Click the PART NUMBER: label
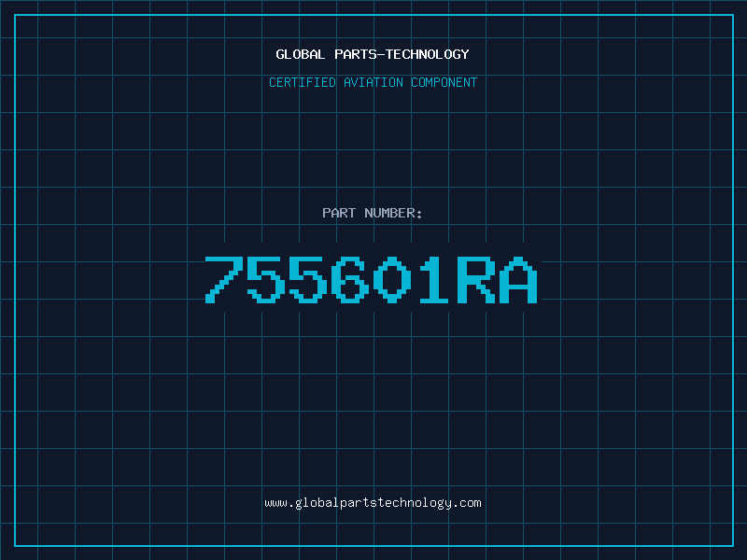Image resolution: width=747 pixels, height=560 pixels. click(372, 213)
